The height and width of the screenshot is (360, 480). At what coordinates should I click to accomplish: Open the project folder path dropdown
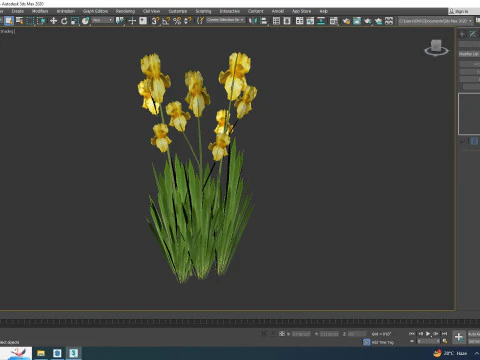pyautogui.click(x=436, y=21)
